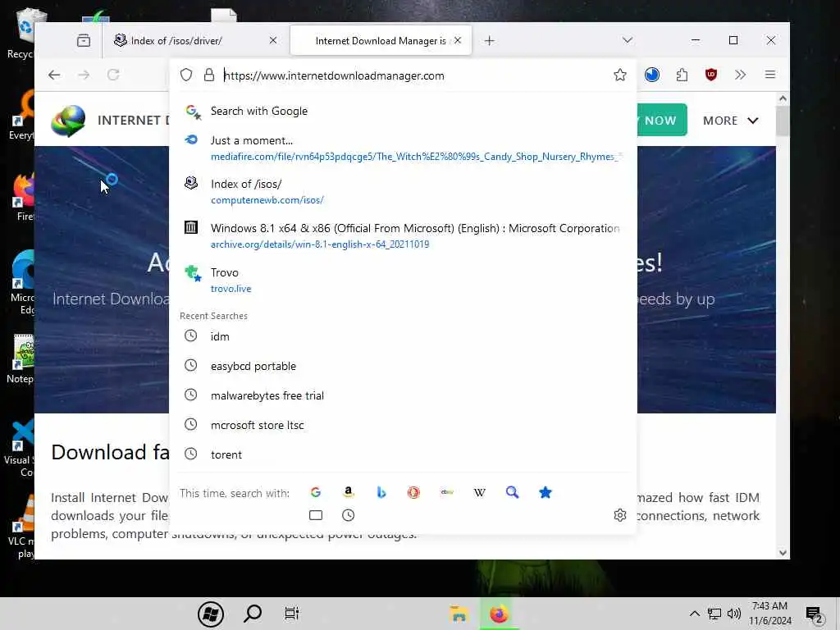Select recent search 'malwarebytes free trial'
Viewport: 840px width, 630px height.
coord(403,395)
